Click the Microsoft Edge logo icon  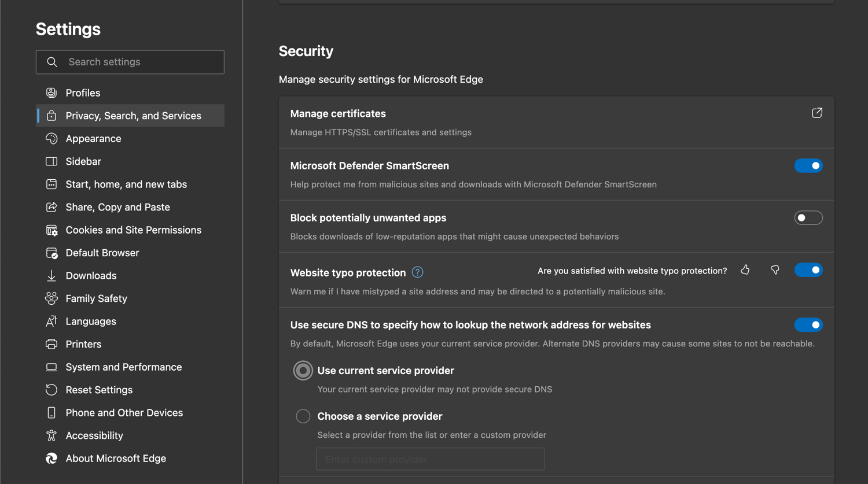click(x=52, y=459)
